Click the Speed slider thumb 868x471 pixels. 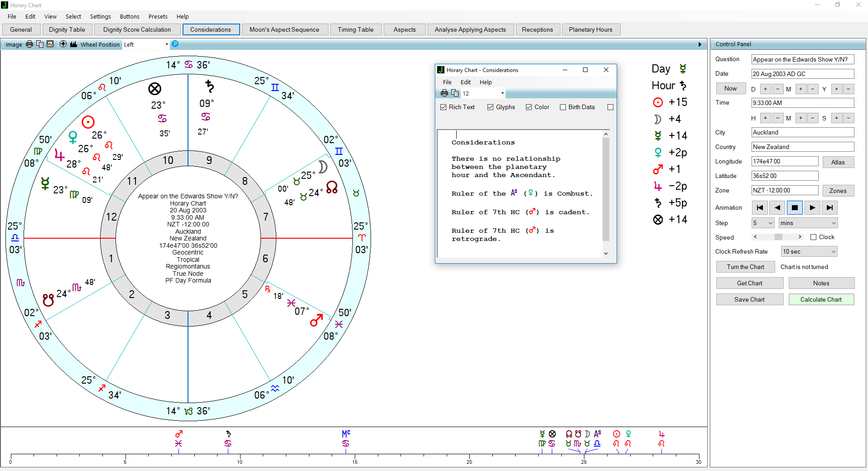click(778, 237)
